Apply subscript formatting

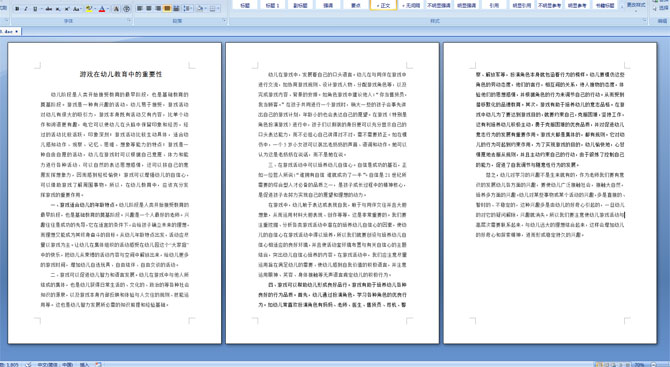[58, 9]
